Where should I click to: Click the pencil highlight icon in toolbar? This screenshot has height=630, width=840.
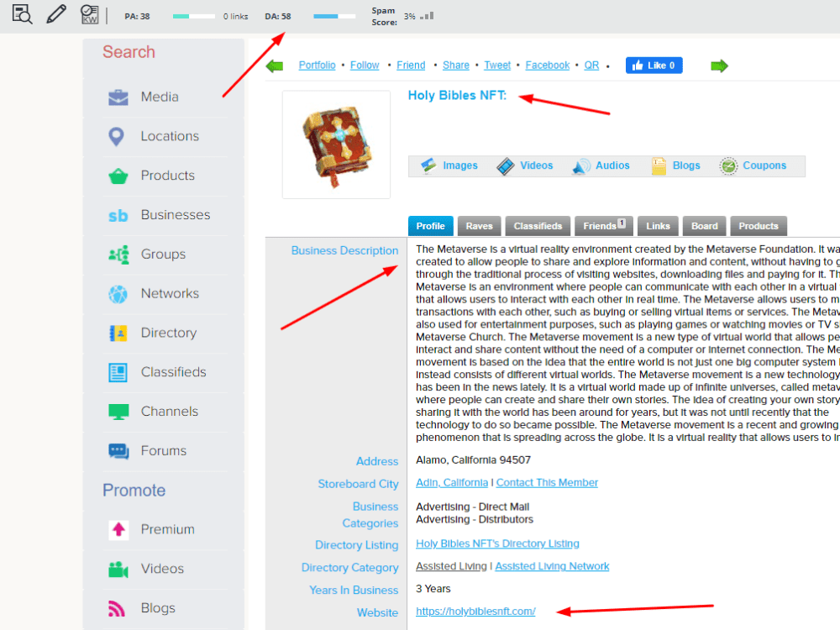point(56,14)
